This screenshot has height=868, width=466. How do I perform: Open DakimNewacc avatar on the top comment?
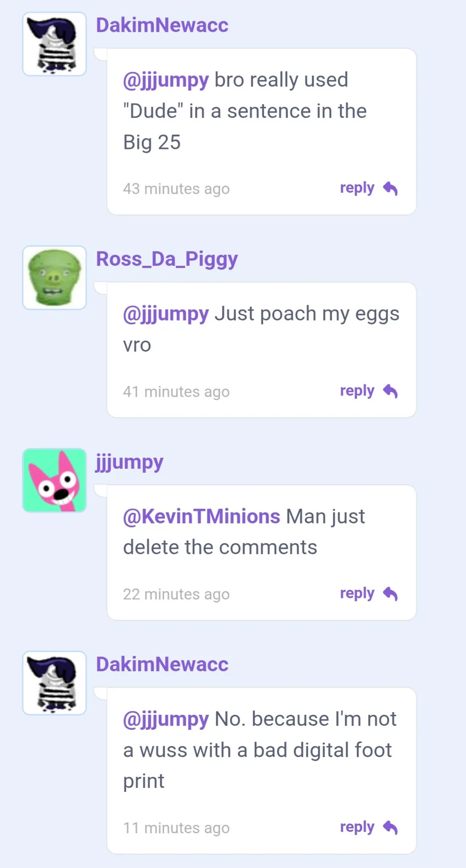(54, 44)
